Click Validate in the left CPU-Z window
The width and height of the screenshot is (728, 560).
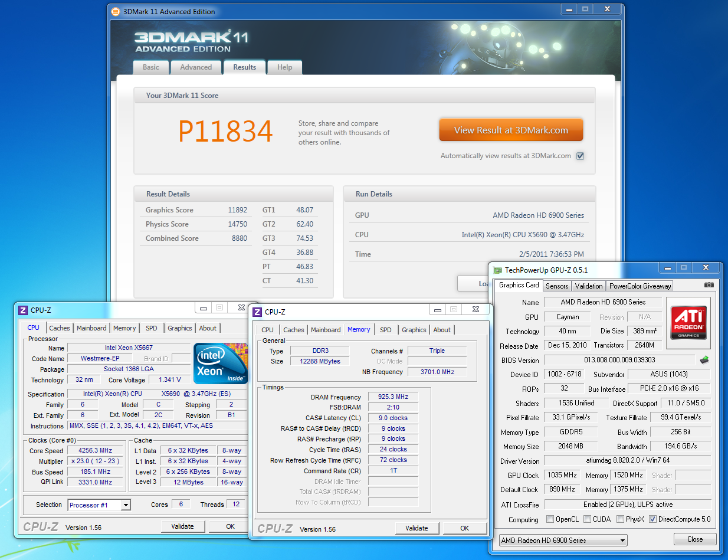click(183, 526)
